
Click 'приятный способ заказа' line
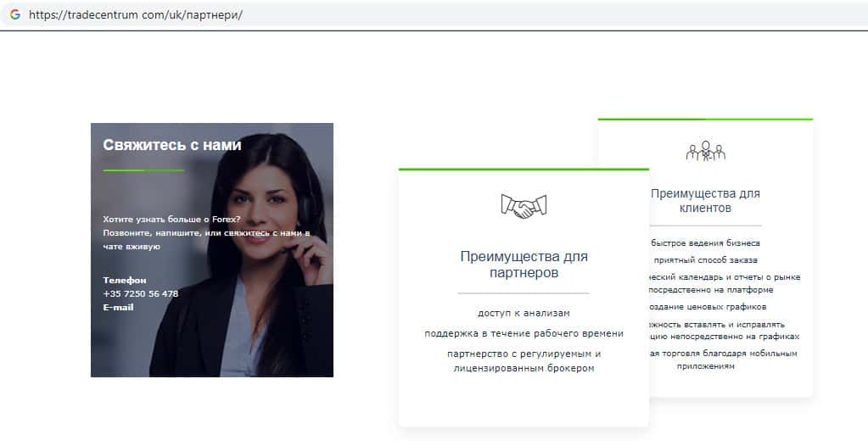click(705, 260)
